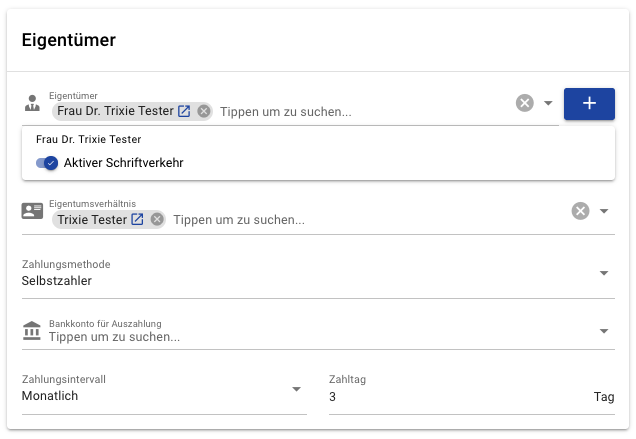Click the bank building icon
The image size is (636, 439).
32,330
